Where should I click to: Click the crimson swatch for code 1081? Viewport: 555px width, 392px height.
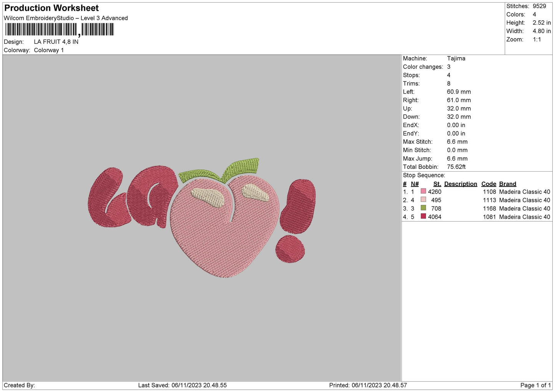pyautogui.click(x=423, y=217)
